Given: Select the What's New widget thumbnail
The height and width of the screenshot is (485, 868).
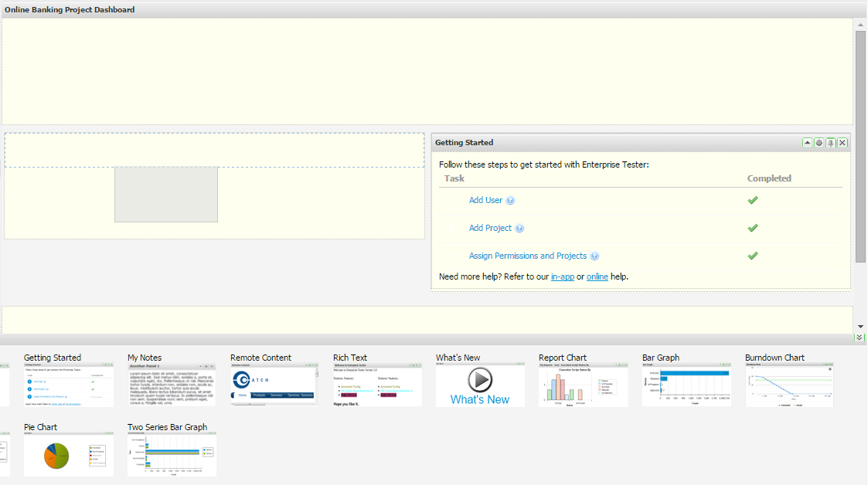Looking at the screenshot, I should 480,385.
